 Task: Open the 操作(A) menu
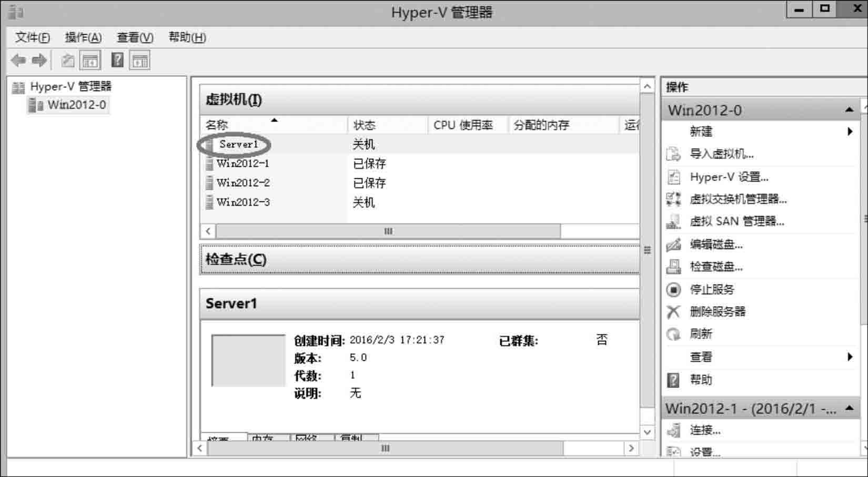pyautogui.click(x=83, y=37)
